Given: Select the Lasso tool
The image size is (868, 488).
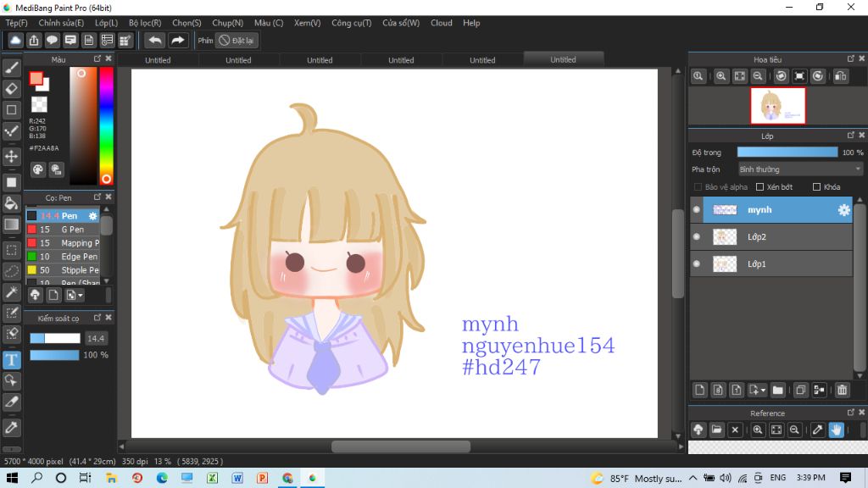Looking at the screenshot, I should coord(12,271).
